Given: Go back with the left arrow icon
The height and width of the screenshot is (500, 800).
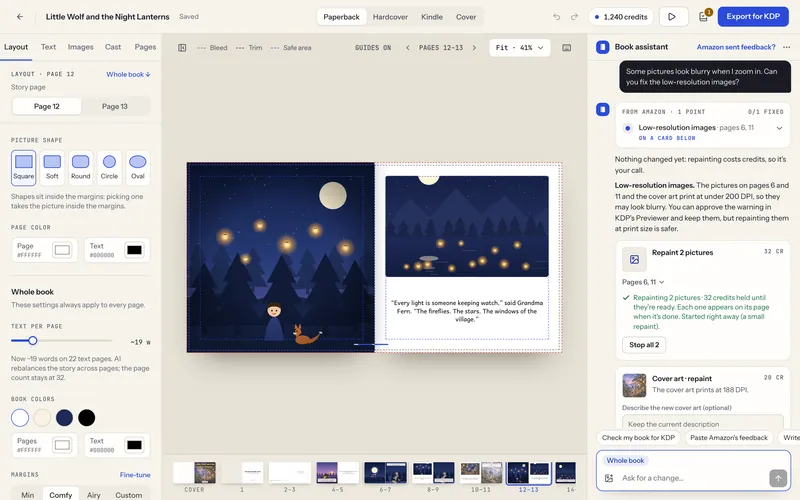Looking at the screenshot, I should [20, 17].
